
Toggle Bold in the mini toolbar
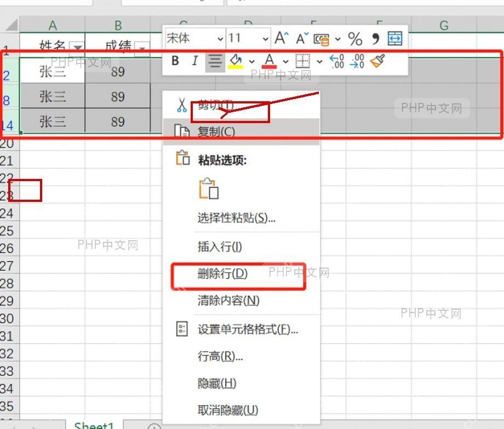tap(175, 61)
